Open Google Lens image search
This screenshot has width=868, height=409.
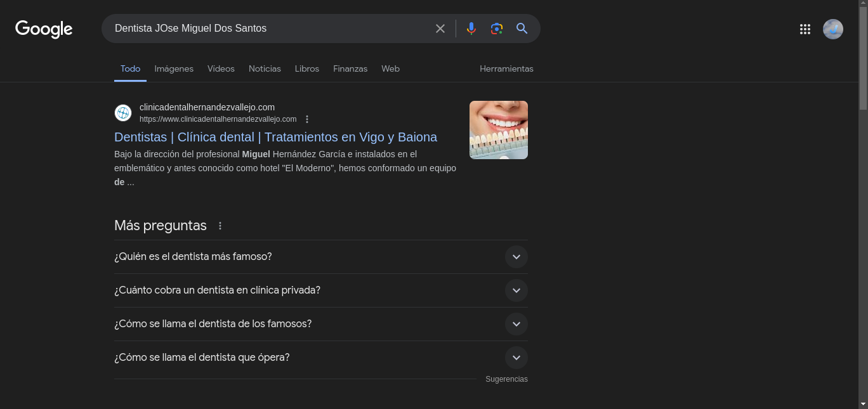click(497, 29)
